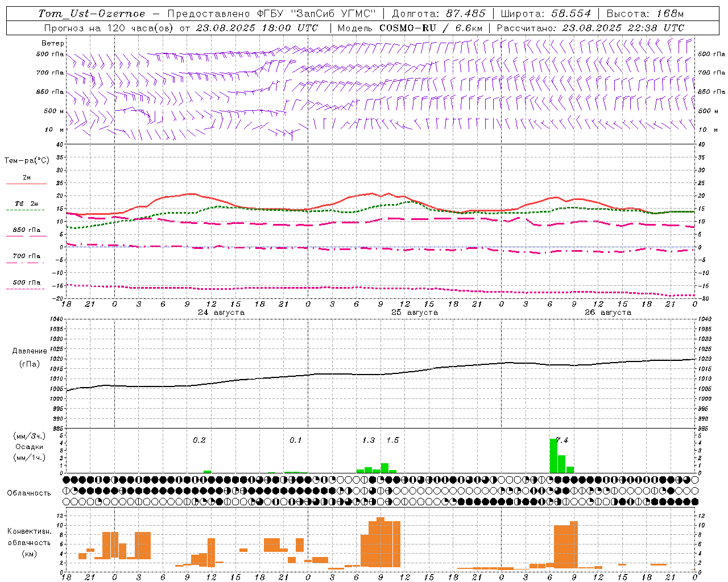This screenshot has height=582, width=728.
Task: Click the dashed Td 2м legend line
Action: coord(26,210)
